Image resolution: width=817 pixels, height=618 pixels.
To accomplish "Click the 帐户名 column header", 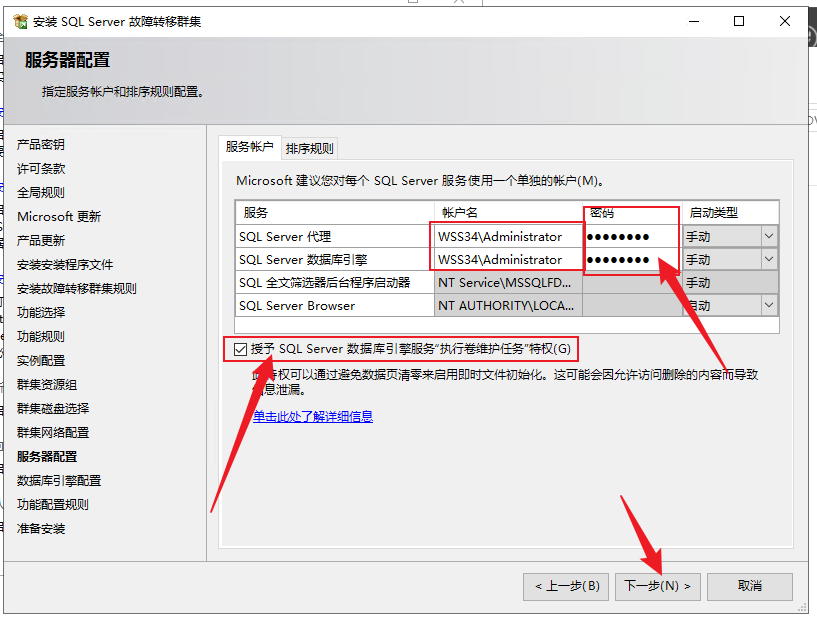I will point(508,213).
